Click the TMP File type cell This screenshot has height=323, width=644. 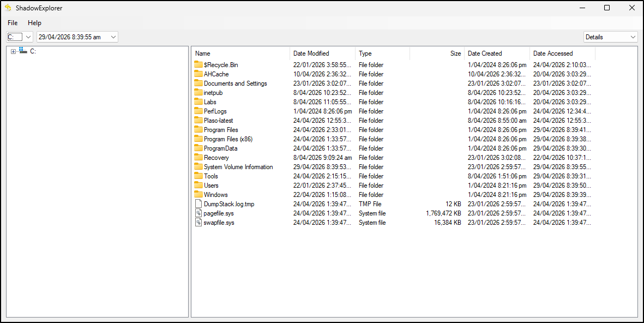(370, 204)
